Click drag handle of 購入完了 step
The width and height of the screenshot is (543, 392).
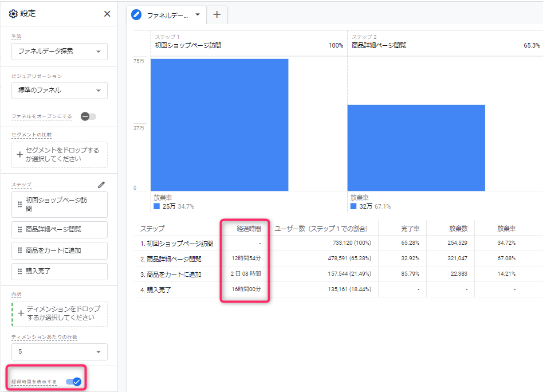(20, 271)
